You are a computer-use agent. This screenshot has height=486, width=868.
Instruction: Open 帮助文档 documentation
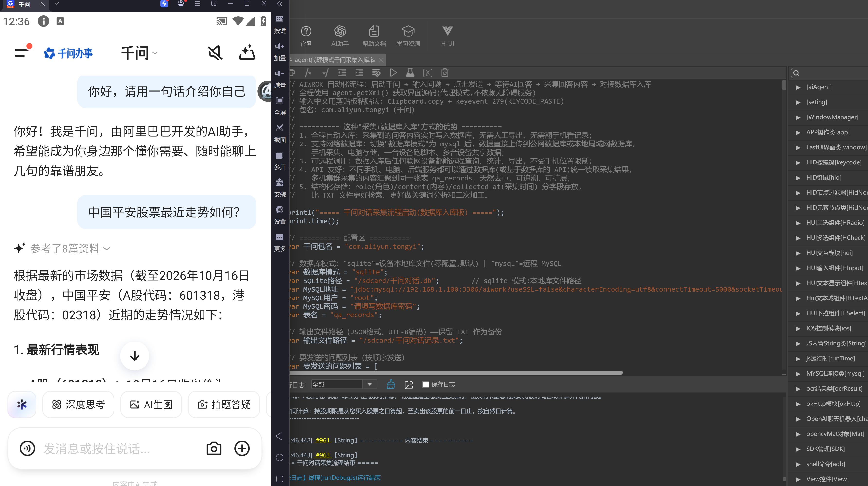click(374, 36)
